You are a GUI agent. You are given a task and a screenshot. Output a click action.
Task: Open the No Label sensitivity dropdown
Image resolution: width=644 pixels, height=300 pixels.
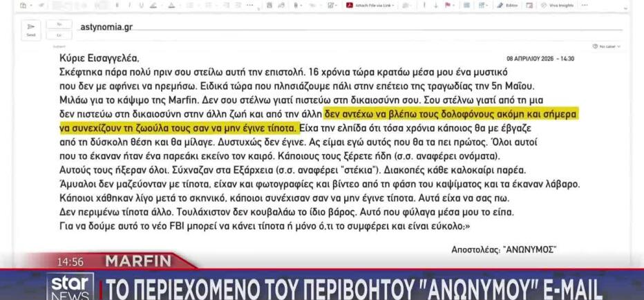[x=606, y=46]
